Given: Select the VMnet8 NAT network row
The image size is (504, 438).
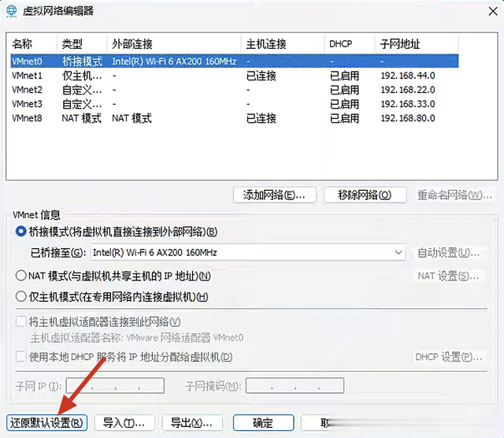Looking at the screenshot, I should (235, 118).
